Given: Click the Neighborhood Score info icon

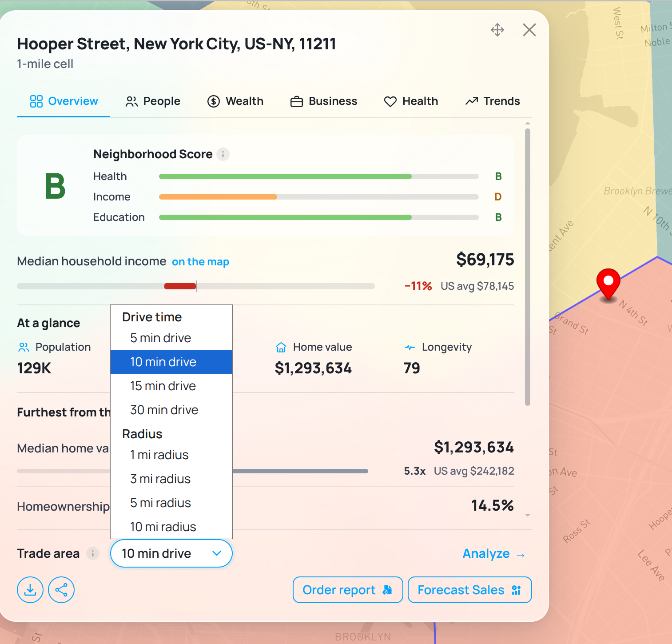Looking at the screenshot, I should [x=223, y=154].
